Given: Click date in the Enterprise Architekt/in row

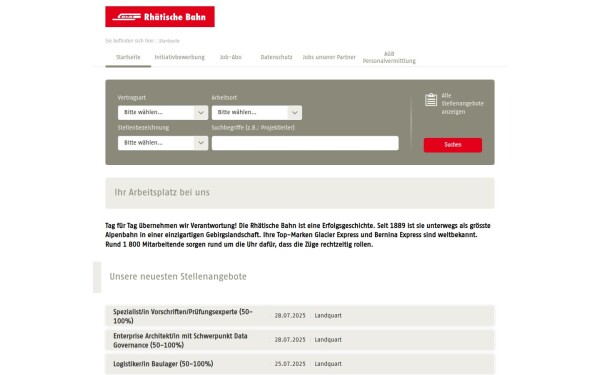Looking at the screenshot, I should (x=290, y=340).
